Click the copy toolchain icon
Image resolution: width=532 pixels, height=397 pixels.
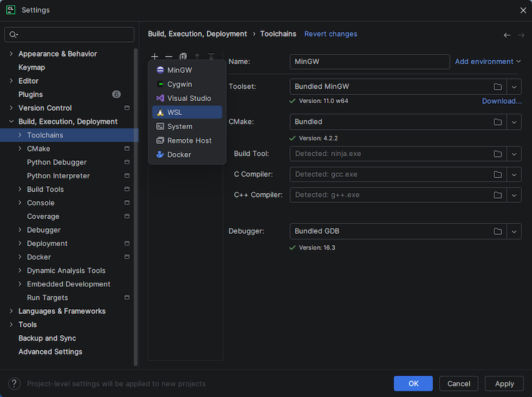pyautogui.click(x=183, y=57)
